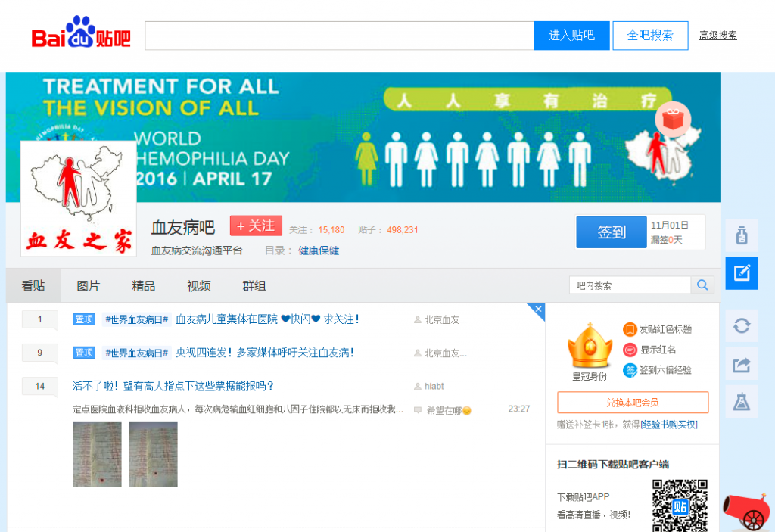Switch to the 视频 tab
This screenshot has height=532, width=775.
pyautogui.click(x=199, y=286)
